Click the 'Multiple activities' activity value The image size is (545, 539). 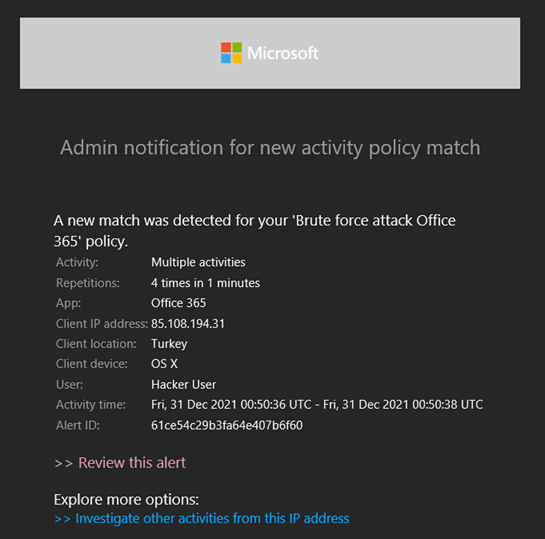click(x=198, y=262)
